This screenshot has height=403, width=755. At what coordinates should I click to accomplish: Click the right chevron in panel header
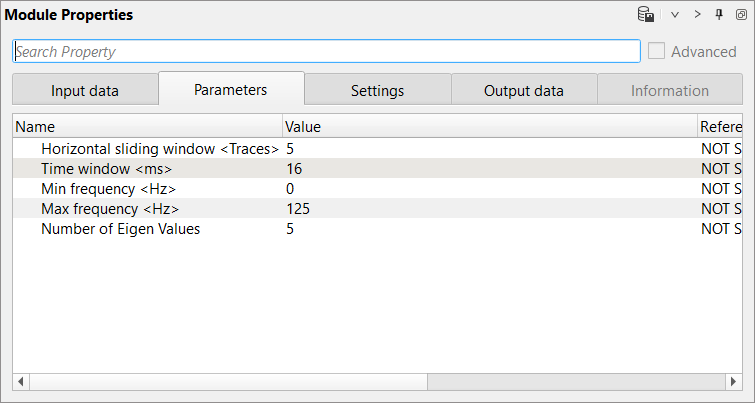pyautogui.click(x=697, y=15)
